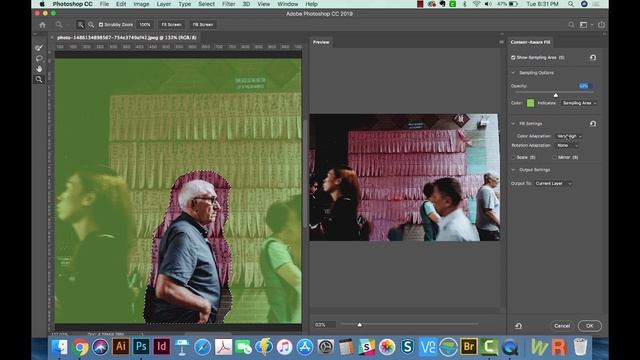The width and height of the screenshot is (640, 360).
Task: Toggle Show Sampling Area checkbox
Action: (513, 58)
